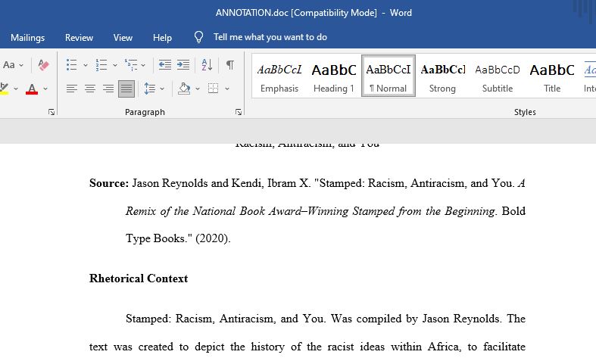
Task: Switch to the View tab
Action: tap(123, 38)
